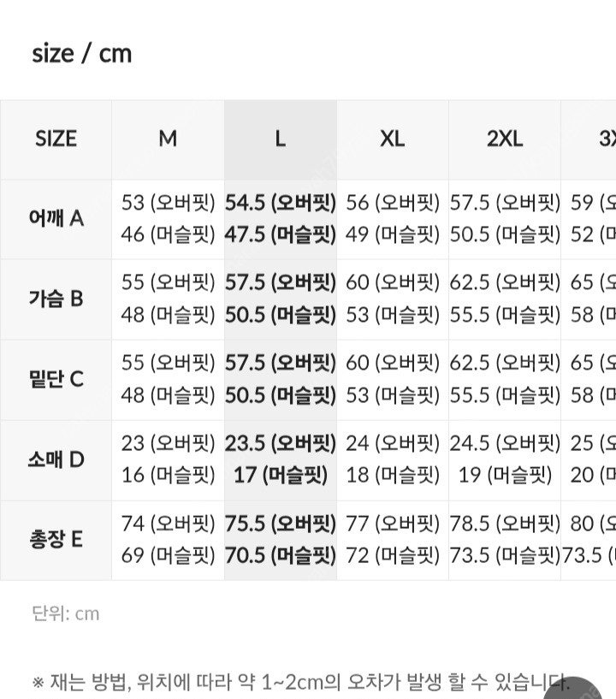Click the 소매 D row label
The image size is (616, 699).
coord(56,459)
